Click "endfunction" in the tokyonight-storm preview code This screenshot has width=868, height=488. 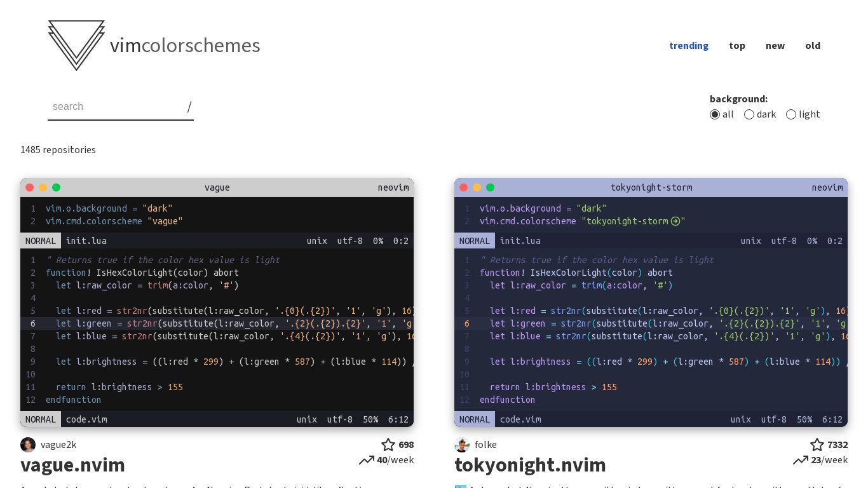(507, 400)
